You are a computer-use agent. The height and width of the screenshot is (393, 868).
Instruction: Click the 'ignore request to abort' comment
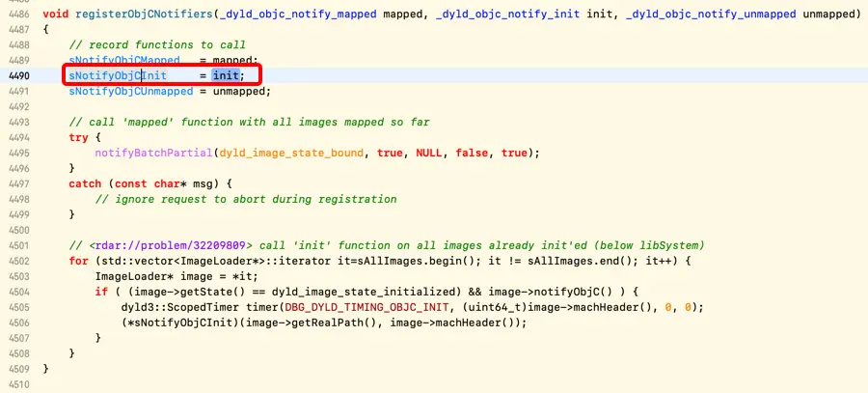246,199
